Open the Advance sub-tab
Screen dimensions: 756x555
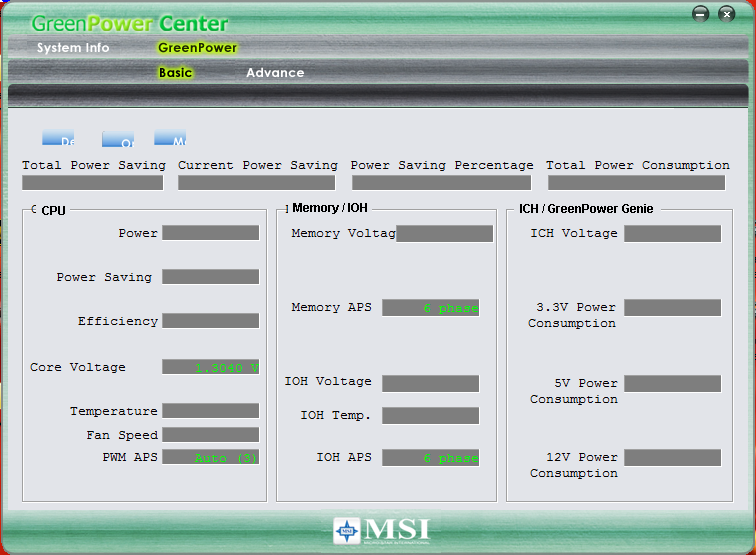[x=275, y=73]
